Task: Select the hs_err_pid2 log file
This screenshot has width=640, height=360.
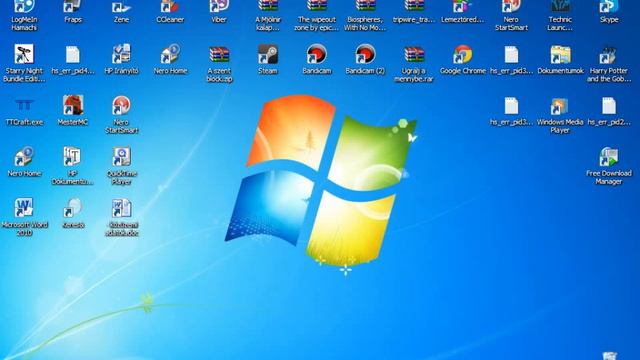Action: 609,111
